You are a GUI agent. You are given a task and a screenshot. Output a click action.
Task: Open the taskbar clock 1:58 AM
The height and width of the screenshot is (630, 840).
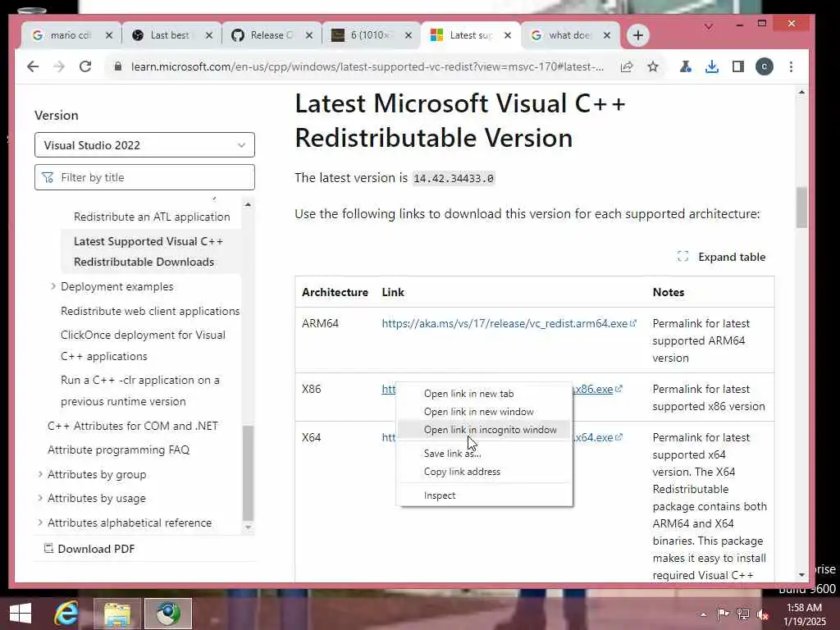804,614
